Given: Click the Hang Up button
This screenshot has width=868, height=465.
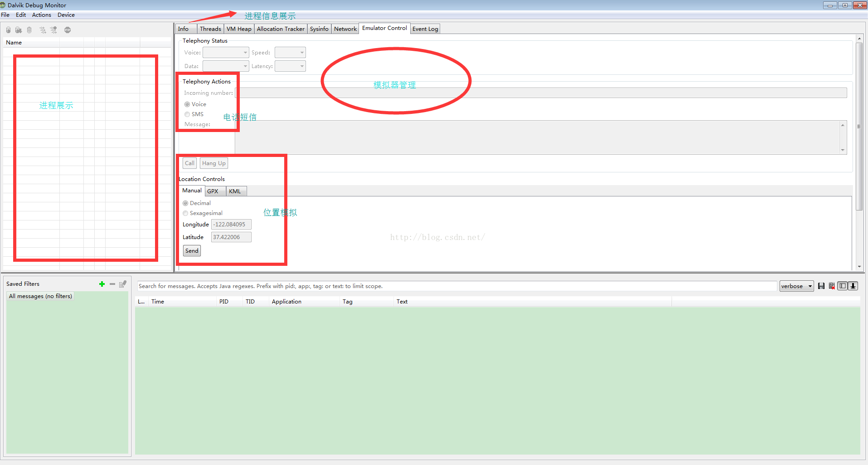Looking at the screenshot, I should coord(214,163).
